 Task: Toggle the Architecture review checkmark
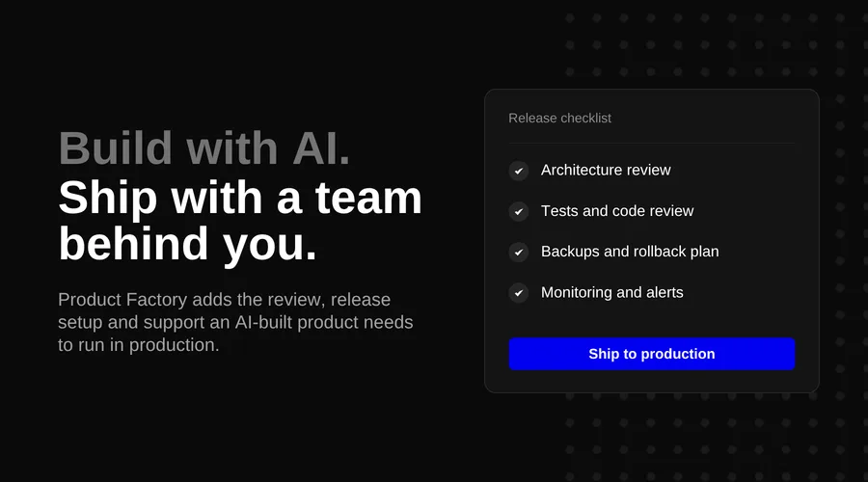tap(519, 171)
